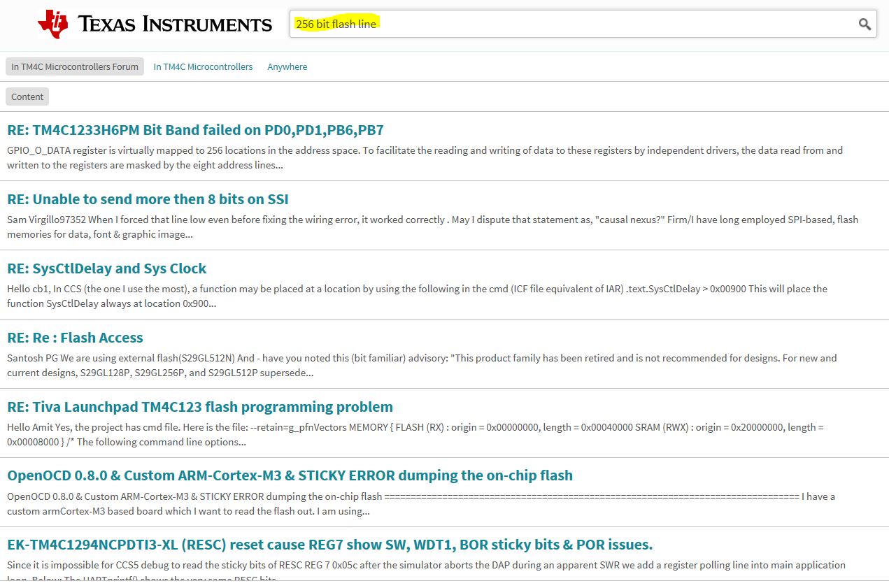This screenshot has height=588, width=889.
Task: Click snippet starting 'Santosh PG We are using external flash'
Action: tap(422, 365)
